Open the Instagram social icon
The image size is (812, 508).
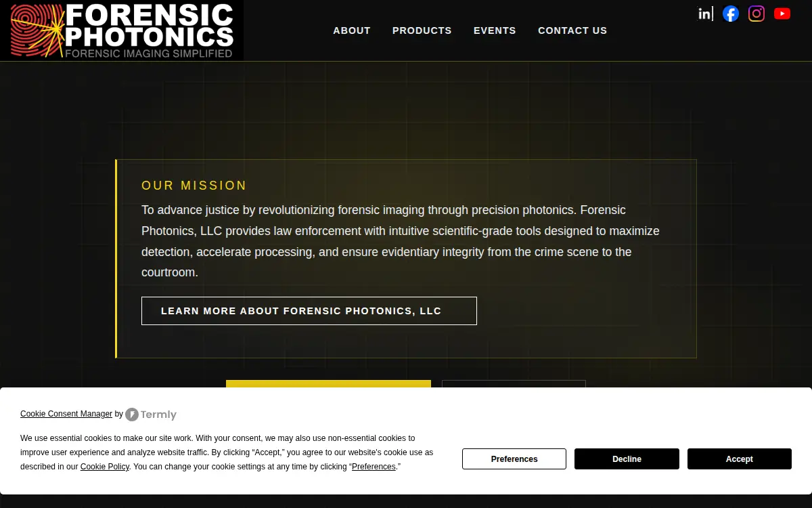coord(757,14)
